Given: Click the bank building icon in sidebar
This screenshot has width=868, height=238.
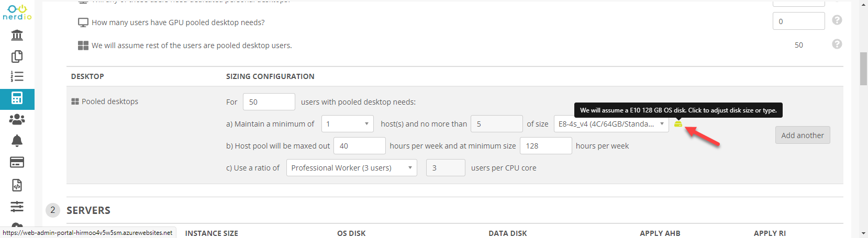Looking at the screenshot, I should click(17, 35).
